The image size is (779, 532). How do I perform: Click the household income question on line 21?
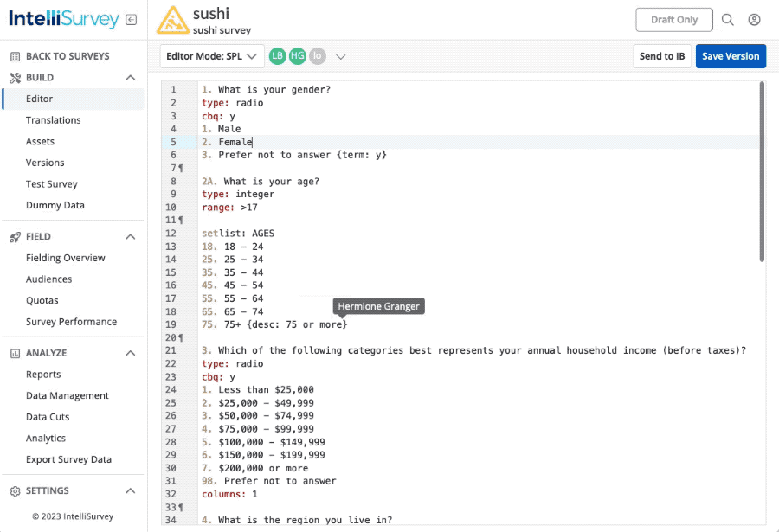point(473,350)
